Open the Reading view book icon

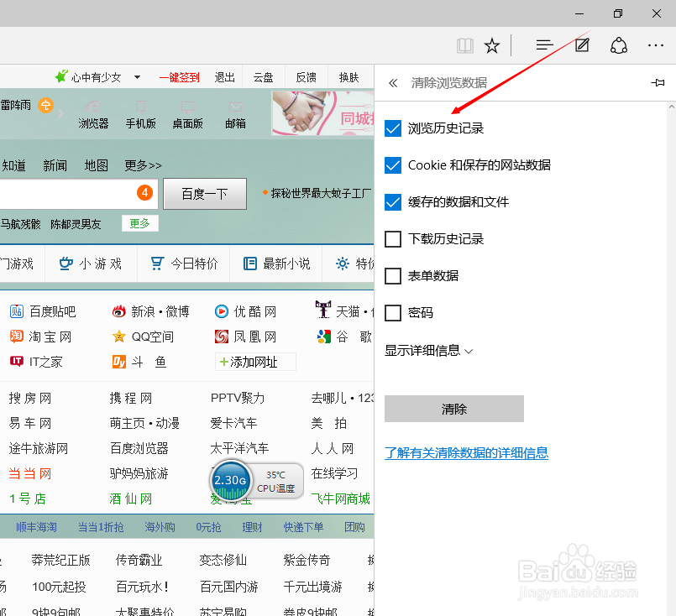[x=465, y=45]
